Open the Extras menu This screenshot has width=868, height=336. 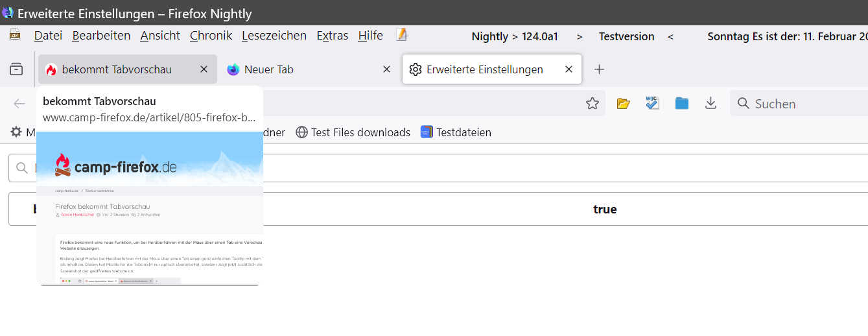coord(332,36)
